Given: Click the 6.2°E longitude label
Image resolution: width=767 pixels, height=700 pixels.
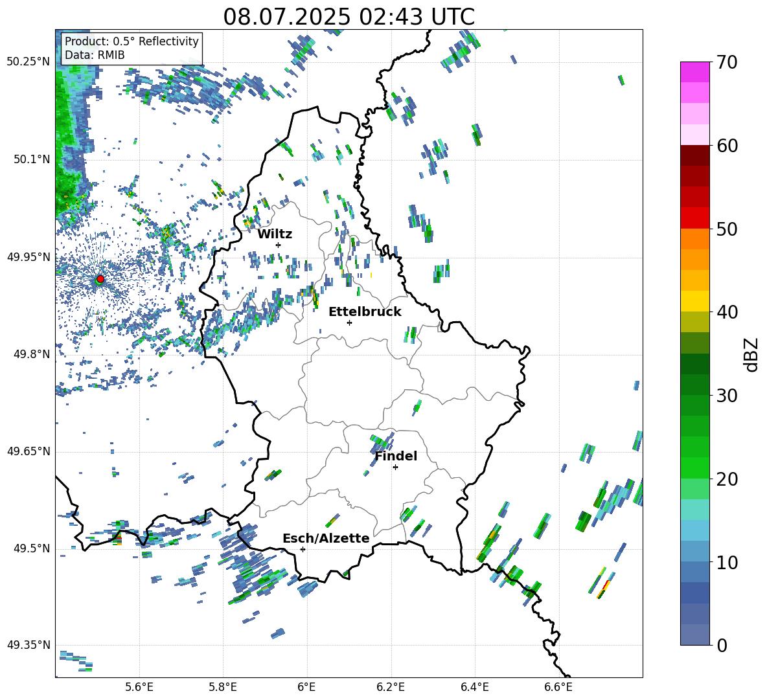Looking at the screenshot, I should 391,687.
